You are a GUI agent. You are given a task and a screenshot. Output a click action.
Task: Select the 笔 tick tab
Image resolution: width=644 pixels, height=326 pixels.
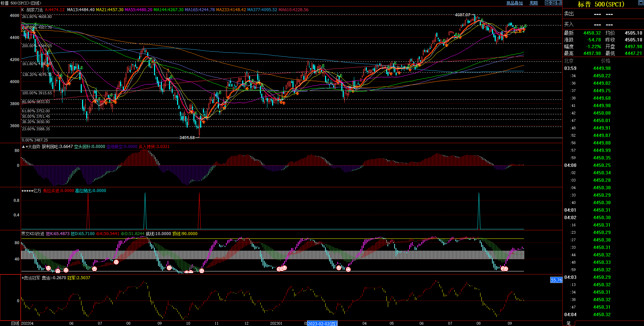tap(568, 323)
